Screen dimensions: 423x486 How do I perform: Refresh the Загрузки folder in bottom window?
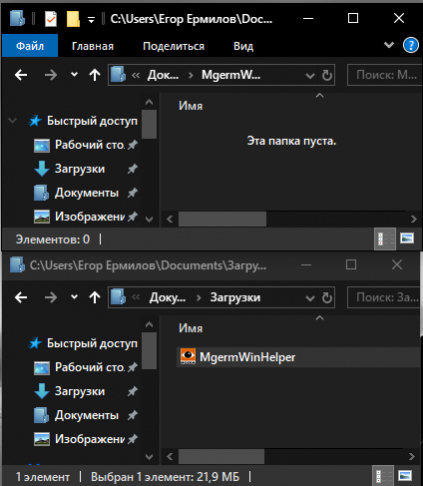click(327, 298)
